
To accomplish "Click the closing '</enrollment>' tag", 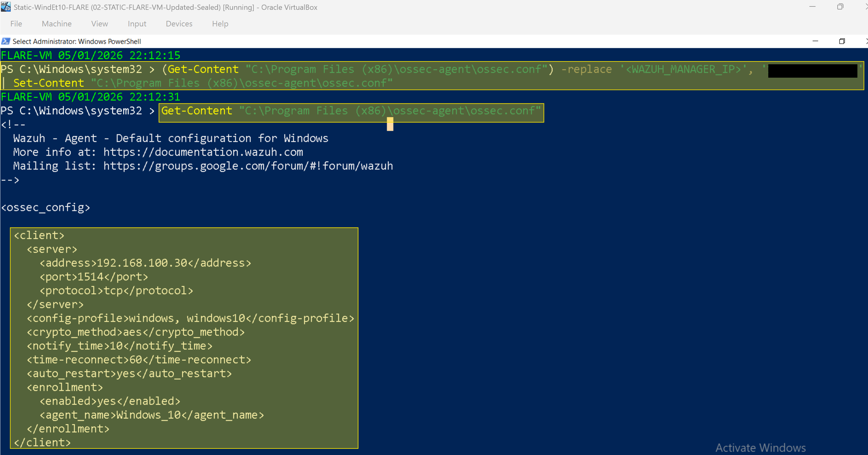I will pyautogui.click(x=68, y=428).
